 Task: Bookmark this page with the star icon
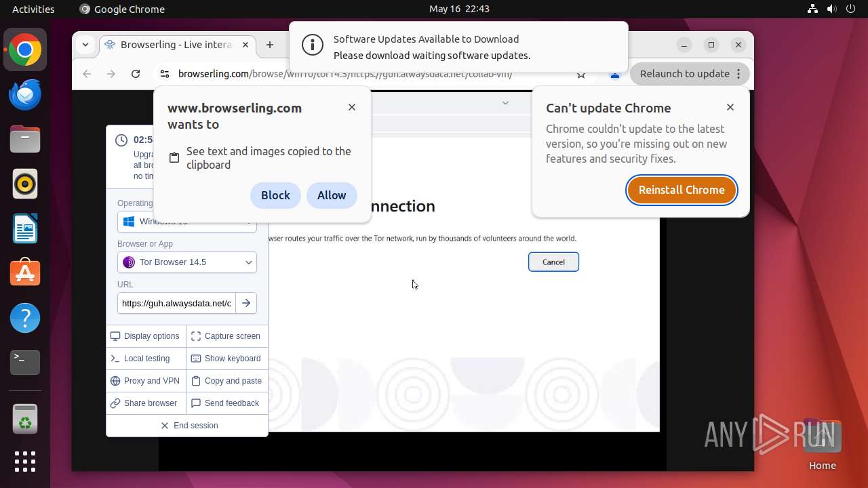click(581, 75)
